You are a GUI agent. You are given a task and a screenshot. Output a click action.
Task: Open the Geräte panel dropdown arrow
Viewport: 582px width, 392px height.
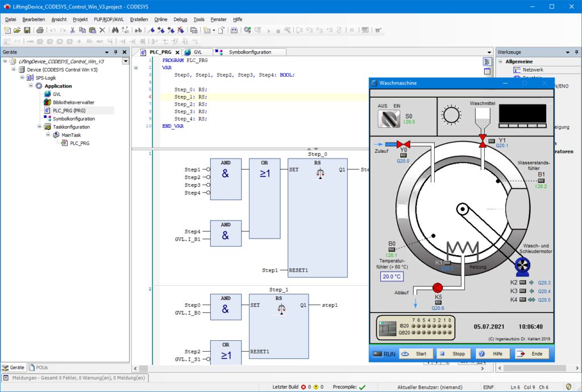[107, 52]
